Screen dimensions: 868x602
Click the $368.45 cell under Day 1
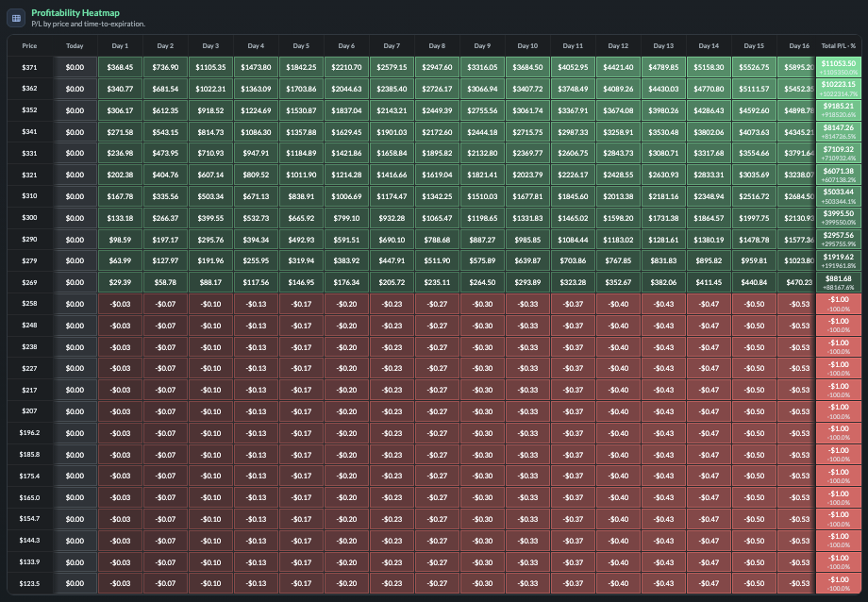pyautogui.click(x=120, y=67)
